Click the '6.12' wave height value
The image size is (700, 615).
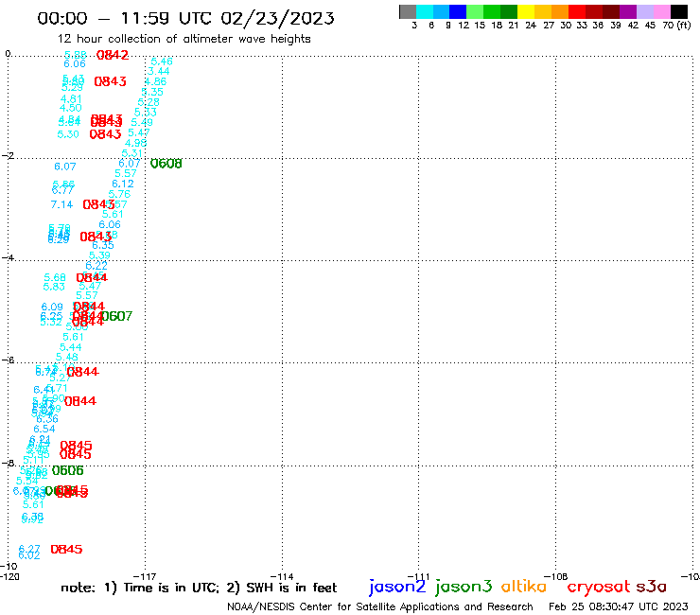[x=123, y=184]
